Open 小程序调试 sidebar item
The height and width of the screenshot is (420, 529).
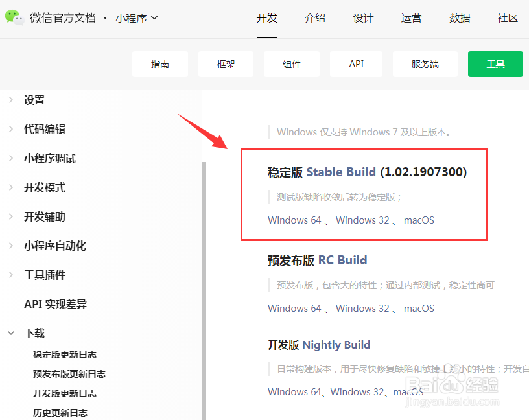tap(50, 158)
